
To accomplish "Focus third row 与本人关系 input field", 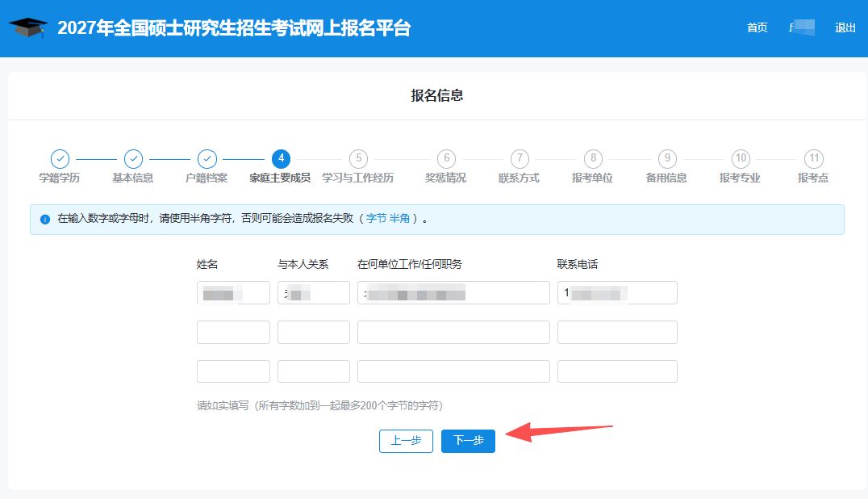I will (x=313, y=371).
